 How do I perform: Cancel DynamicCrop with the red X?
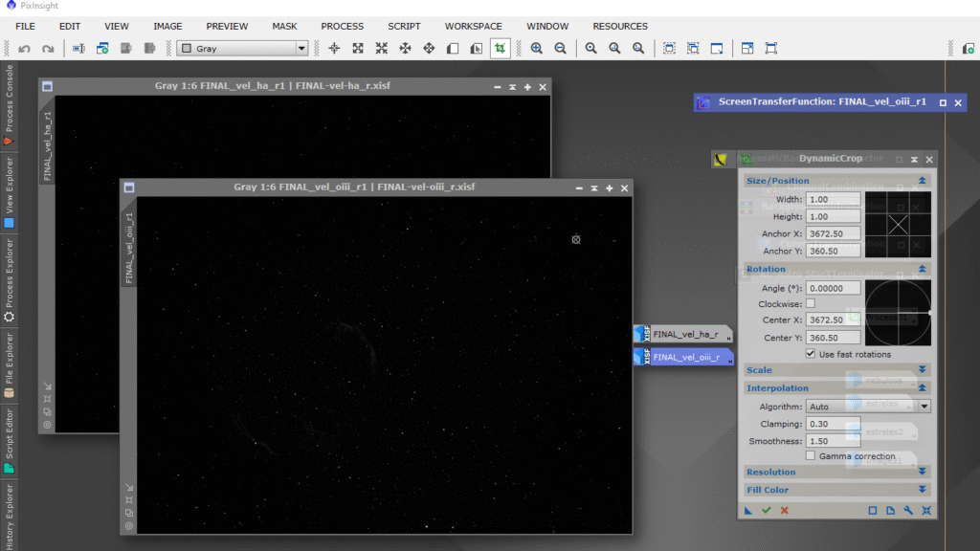[x=785, y=511]
